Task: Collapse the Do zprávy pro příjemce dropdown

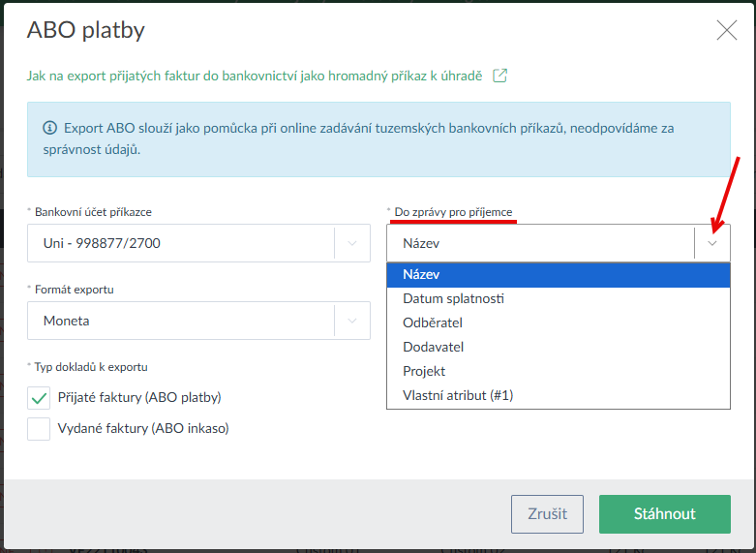Action: point(712,243)
